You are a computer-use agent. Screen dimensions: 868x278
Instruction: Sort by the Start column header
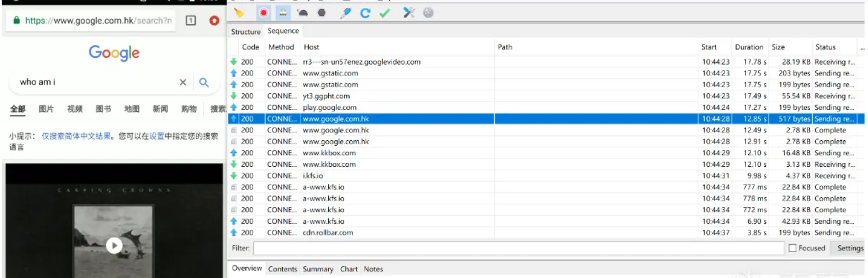[x=709, y=47]
